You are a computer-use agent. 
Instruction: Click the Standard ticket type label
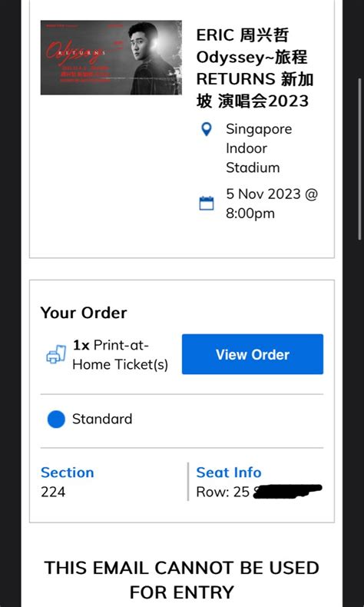click(x=102, y=419)
